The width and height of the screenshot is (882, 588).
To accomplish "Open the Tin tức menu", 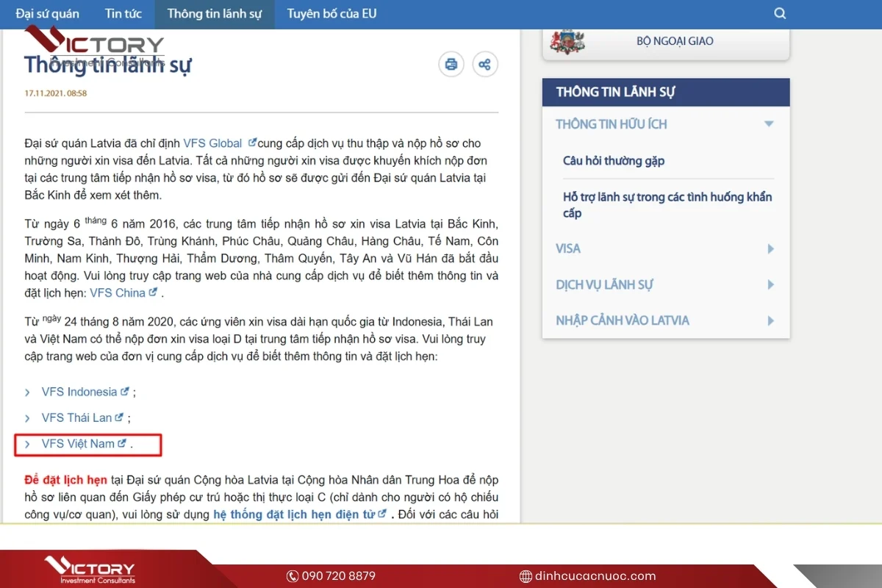I will (x=123, y=14).
